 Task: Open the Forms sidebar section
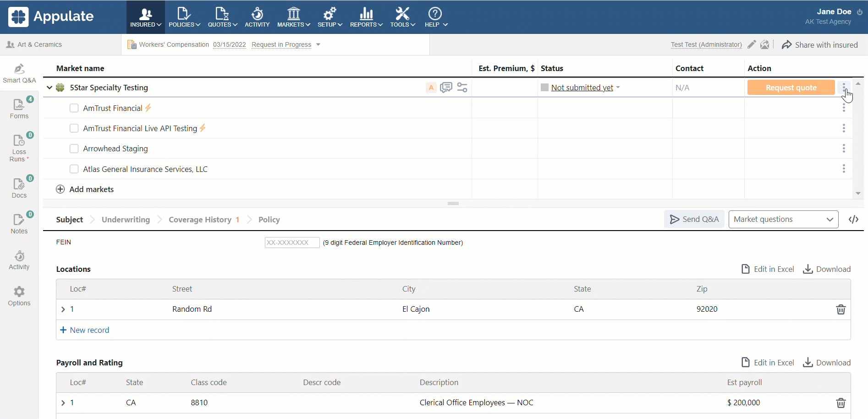coord(19,109)
